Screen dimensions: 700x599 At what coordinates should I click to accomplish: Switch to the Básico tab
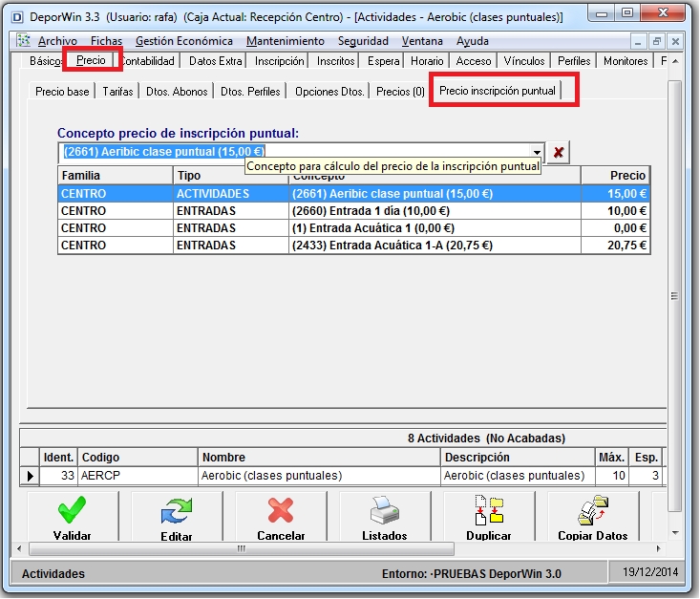[45, 61]
